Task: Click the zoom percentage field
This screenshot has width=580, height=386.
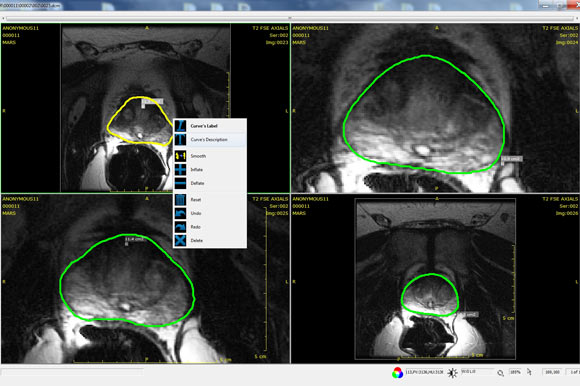Action: pyautogui.click(x=516, y=372)
